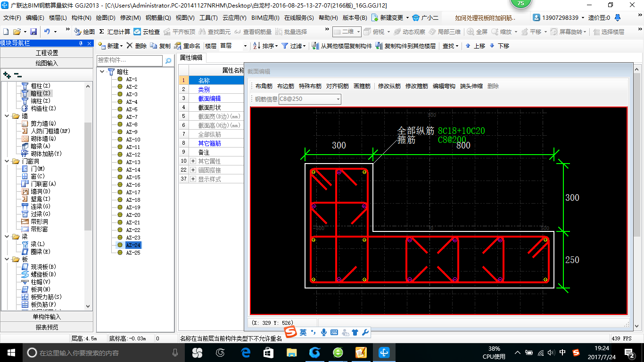Click the 修改纵筋 button
644x362 pixels.
[x=389, y=86]
